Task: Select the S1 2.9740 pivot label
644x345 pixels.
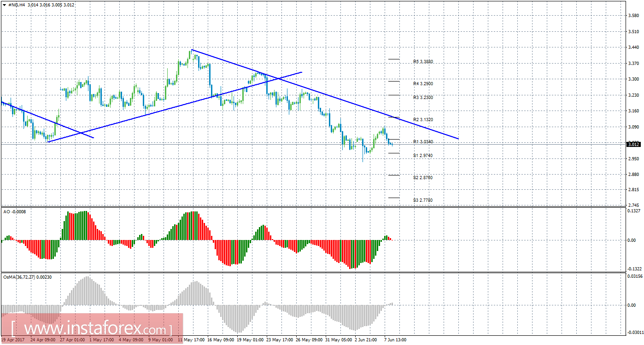Action: (x=423, y=156)
